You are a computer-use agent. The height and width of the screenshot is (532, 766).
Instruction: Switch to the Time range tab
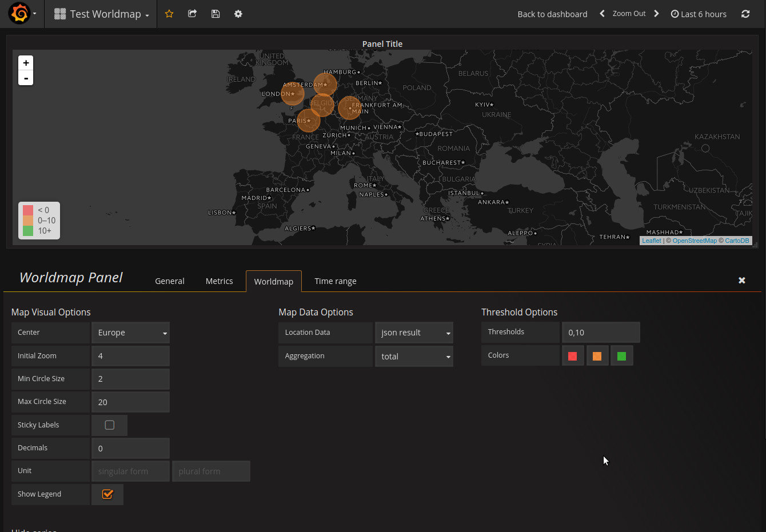click(336, 281)
